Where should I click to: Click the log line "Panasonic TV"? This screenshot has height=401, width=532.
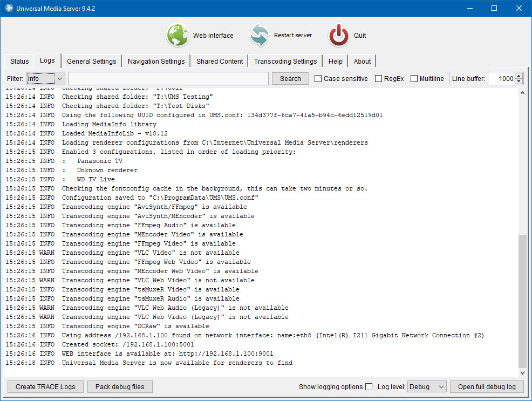(x=64, y=161)
